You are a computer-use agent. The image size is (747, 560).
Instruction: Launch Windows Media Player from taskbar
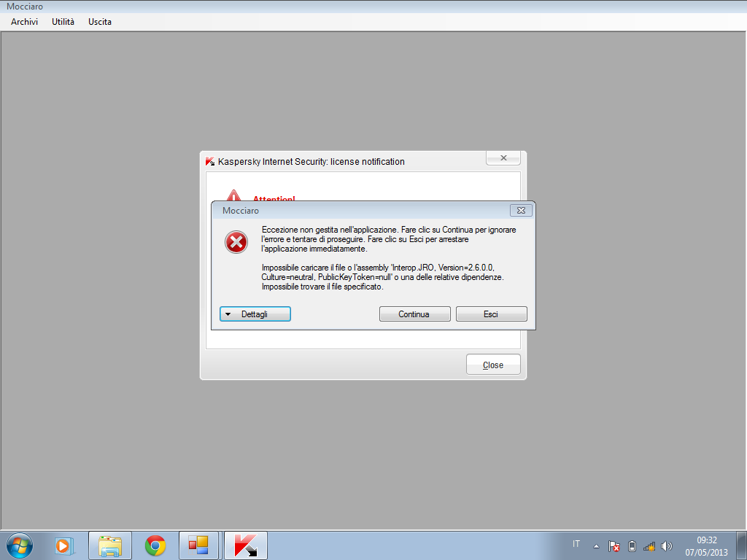coord(63,545)
